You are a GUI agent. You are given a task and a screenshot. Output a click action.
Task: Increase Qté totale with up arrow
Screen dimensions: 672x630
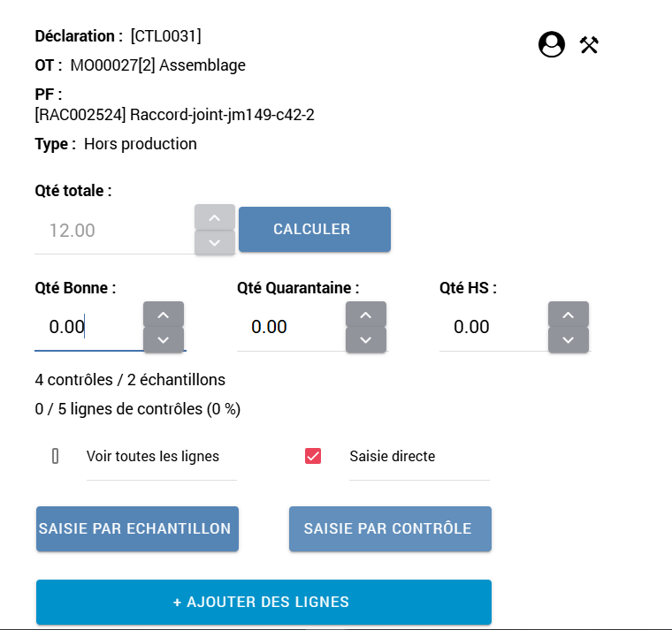(215, 217)
